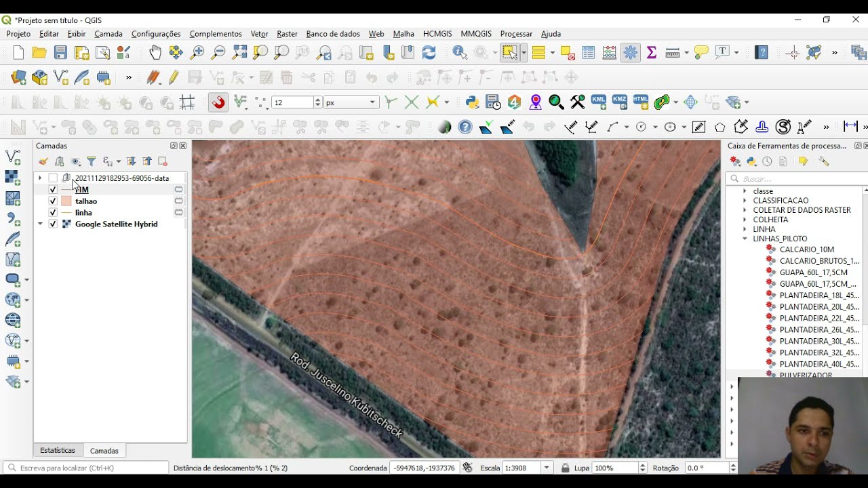Select the Zoom In magnifier tool
Viewport: 868px width, 488px height.
pyautogui.click(x=197, y=52)
